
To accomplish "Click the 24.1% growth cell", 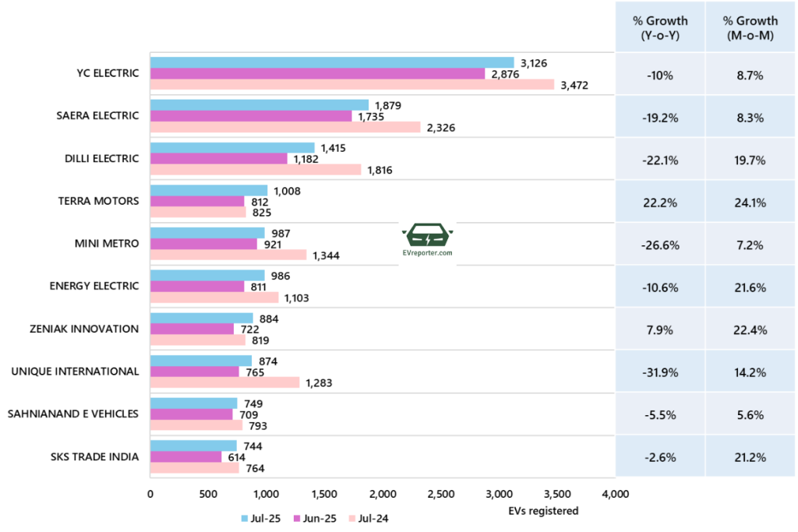I will [x=750, y=203].
